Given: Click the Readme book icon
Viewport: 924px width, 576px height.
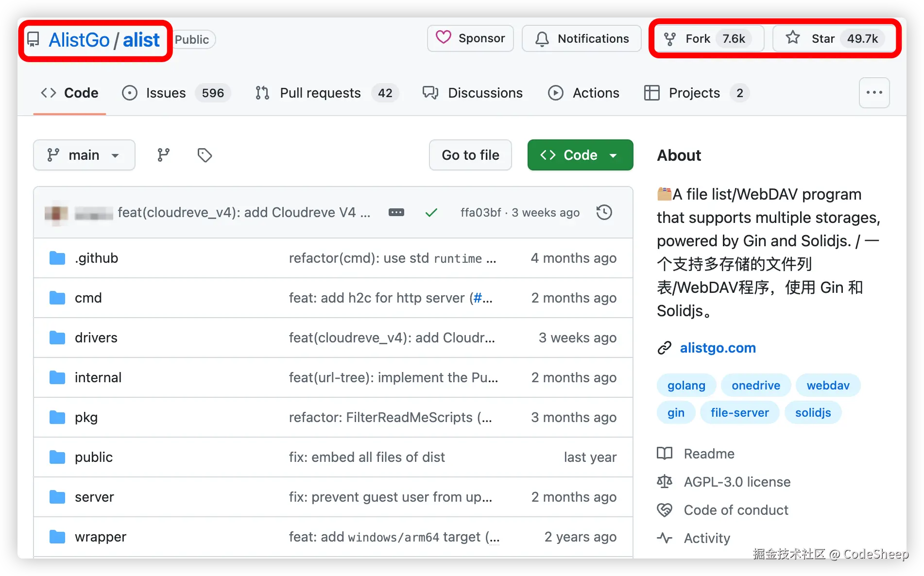Looking at the screenshot, I should click(665, 454).
